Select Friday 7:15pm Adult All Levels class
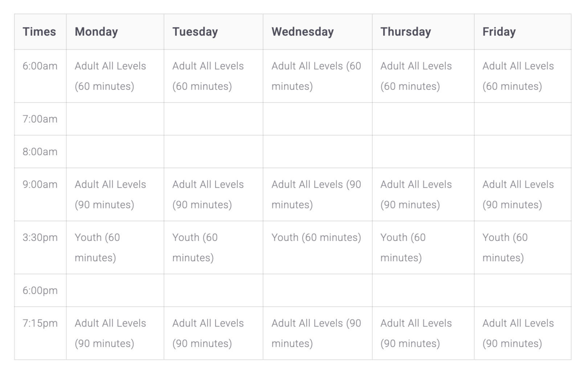 [518, 333]
